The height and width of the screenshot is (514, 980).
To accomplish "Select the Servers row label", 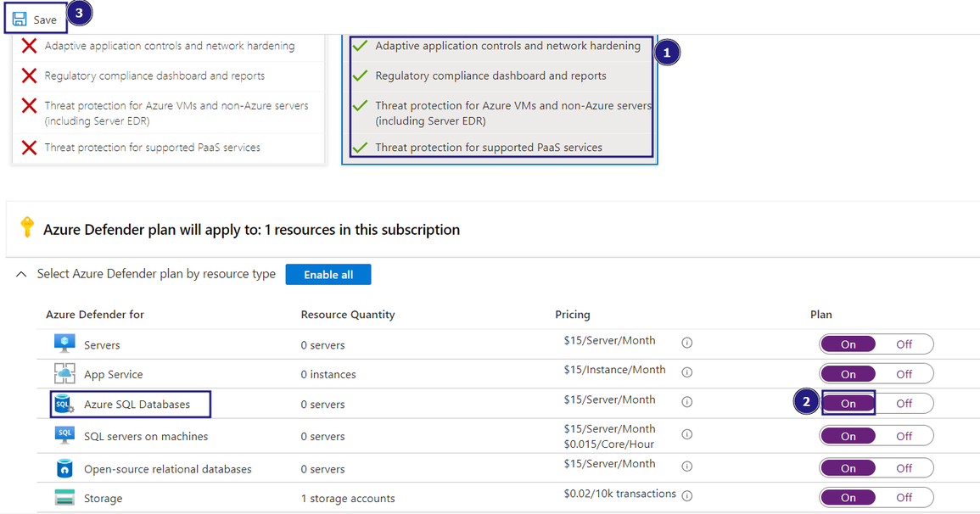I will 102,344.
